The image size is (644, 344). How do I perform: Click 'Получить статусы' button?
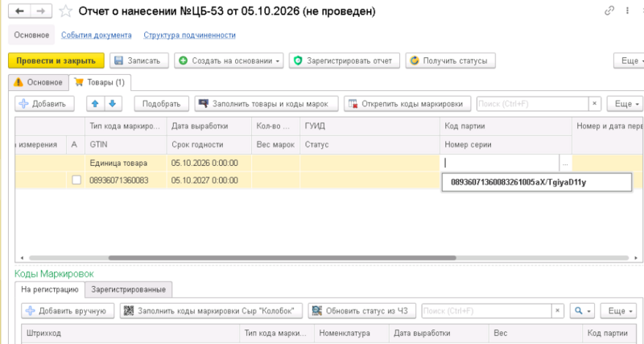450,61
